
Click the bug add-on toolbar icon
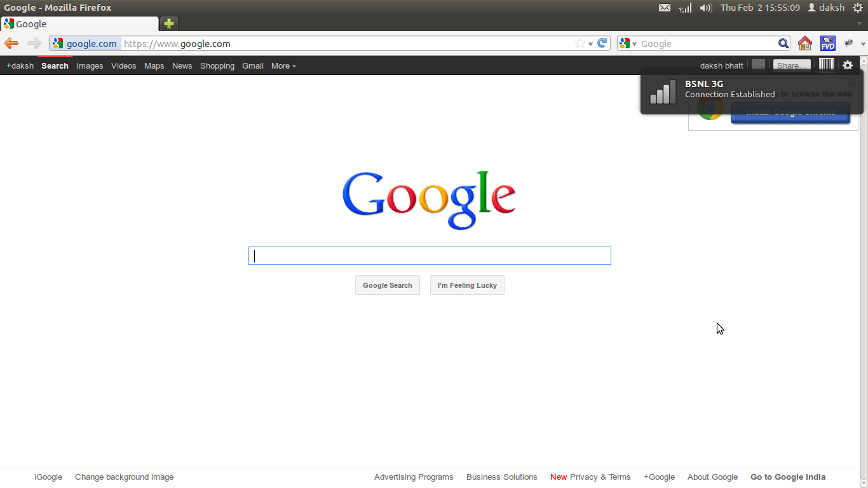click(848, 43)
